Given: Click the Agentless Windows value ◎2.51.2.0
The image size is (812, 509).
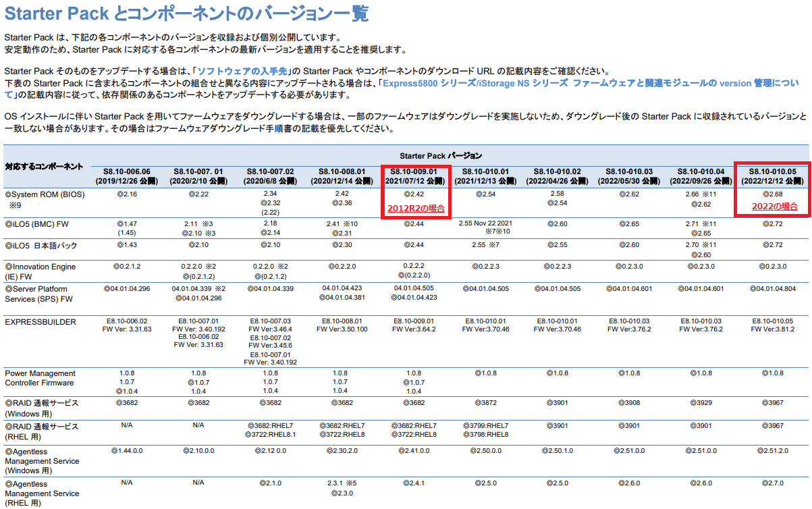Looking at the screenshot, I should 773,450.
